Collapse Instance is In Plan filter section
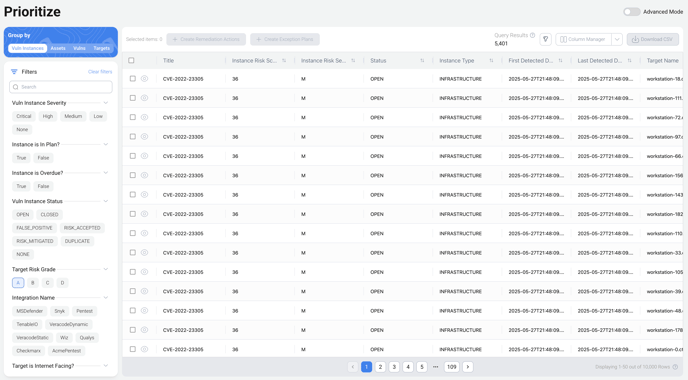Screen dimensions: 688x380 click(x=106, y=144)
